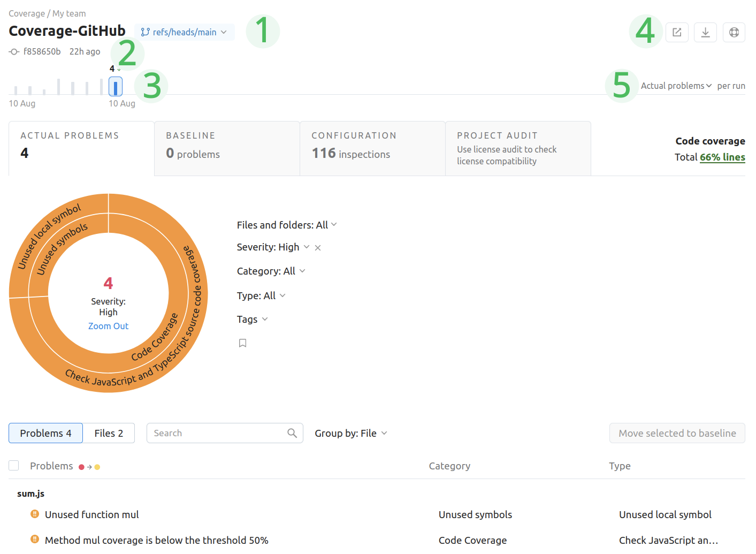Switch to the Files 2 tab
756x554 pixels.
point(109,433)
